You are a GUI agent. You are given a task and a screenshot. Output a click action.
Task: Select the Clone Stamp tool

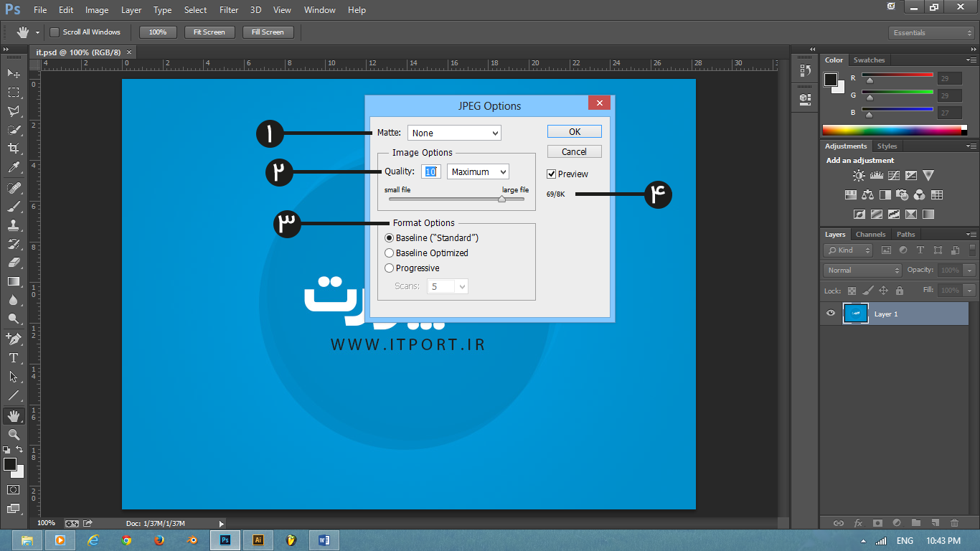14,225
